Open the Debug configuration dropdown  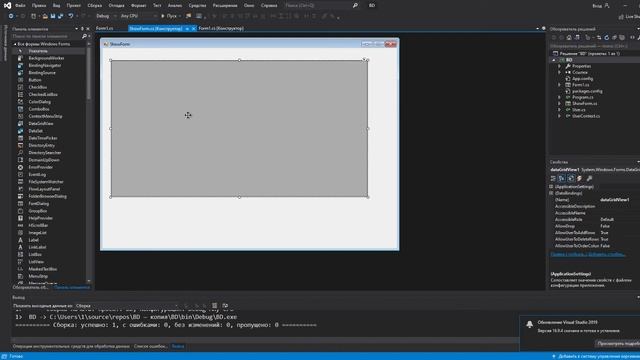click(105, 16)
